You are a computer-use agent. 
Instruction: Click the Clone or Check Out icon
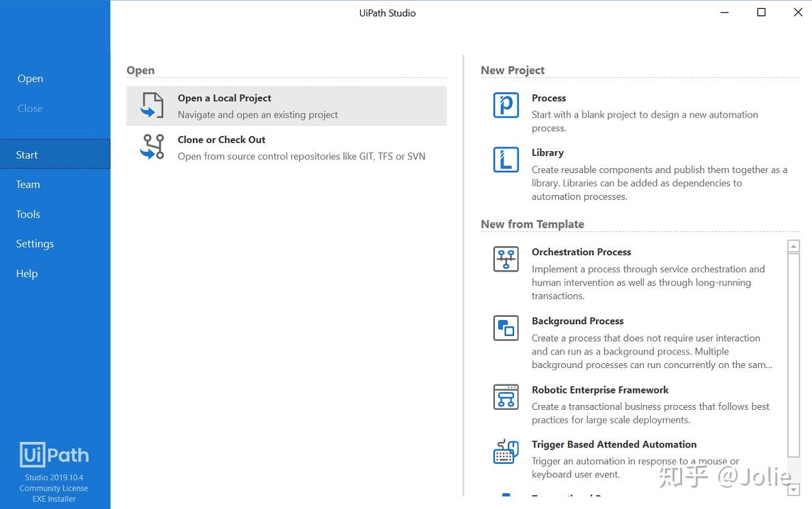pos(152,147)
